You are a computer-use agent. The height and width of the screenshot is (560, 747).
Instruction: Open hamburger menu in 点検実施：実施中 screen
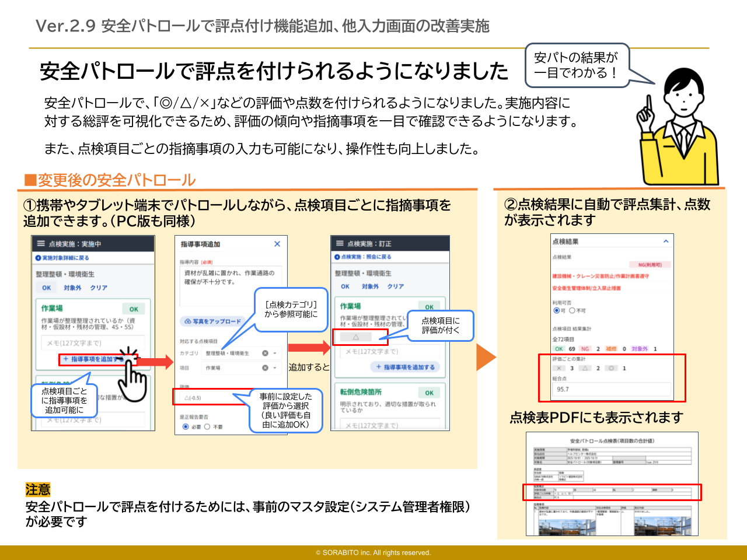pos(41,244)
